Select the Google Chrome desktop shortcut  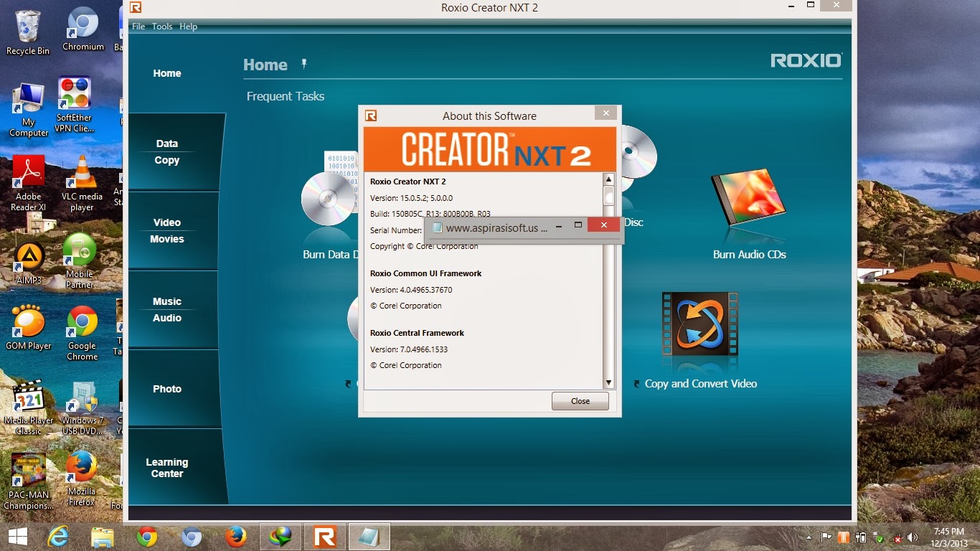(82, 333)
